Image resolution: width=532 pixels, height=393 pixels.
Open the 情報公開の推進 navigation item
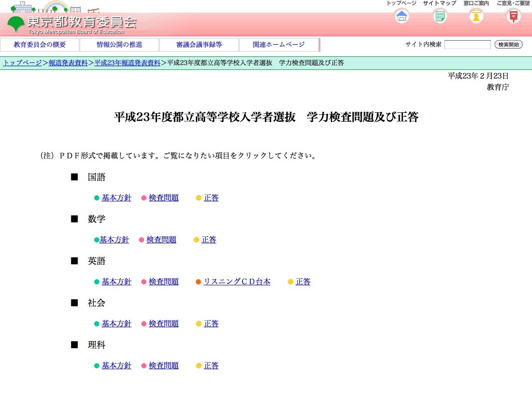click(119, 45)
